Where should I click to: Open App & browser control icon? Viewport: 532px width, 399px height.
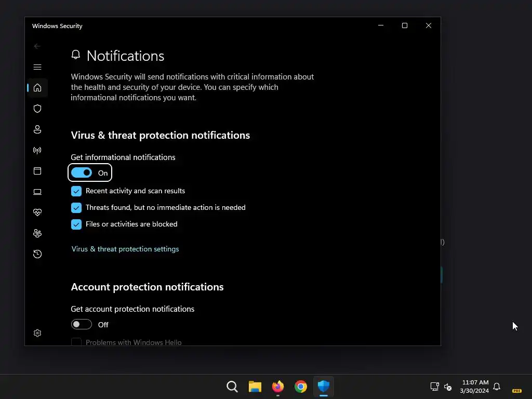[x=37, y=171]
